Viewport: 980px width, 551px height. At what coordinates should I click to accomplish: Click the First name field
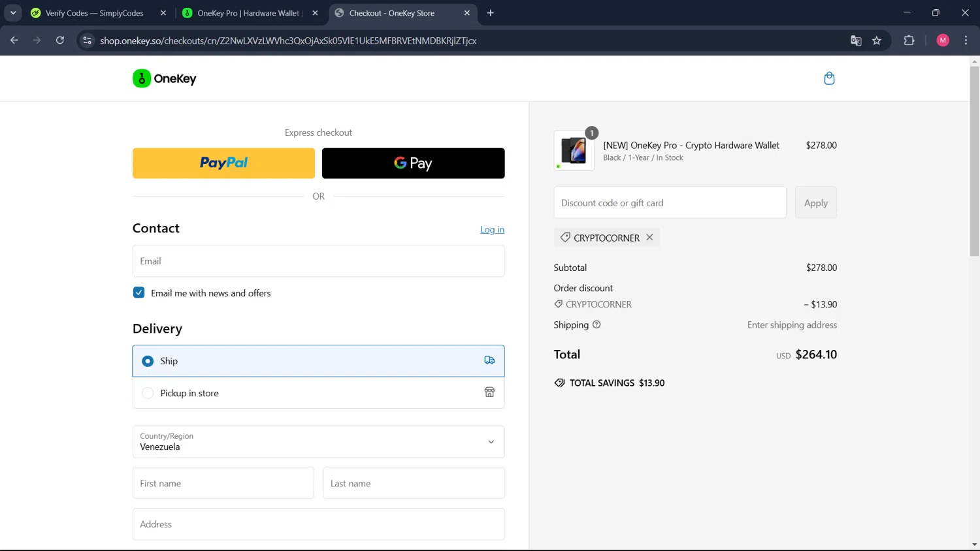point(223,483)
